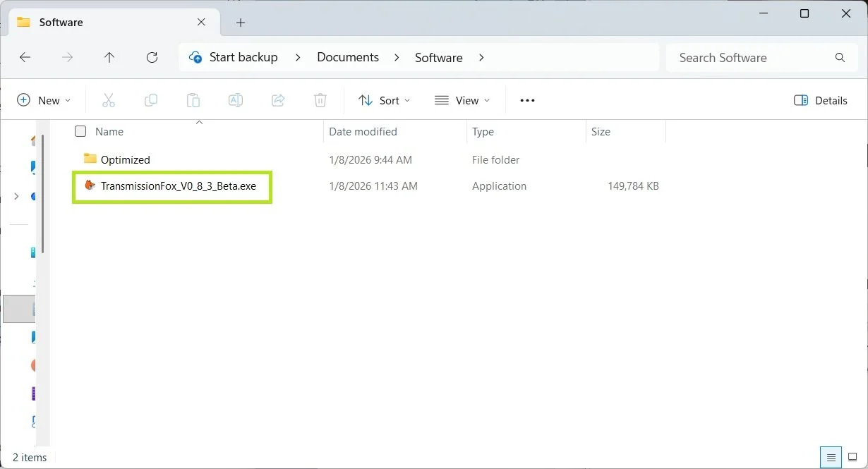Click the Rename icon in toolbar
Viewport: 868px width, 469px height.
pos(236,100)
